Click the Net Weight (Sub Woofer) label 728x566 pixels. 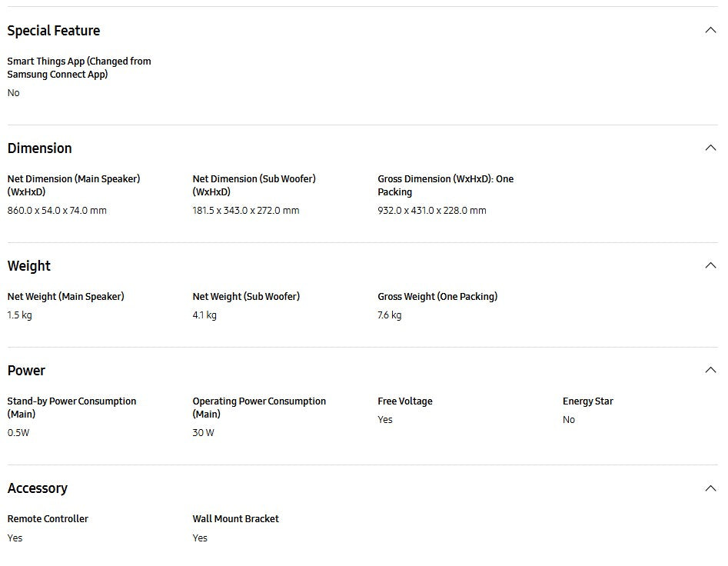pyautogui.click(x=246, y=296)
